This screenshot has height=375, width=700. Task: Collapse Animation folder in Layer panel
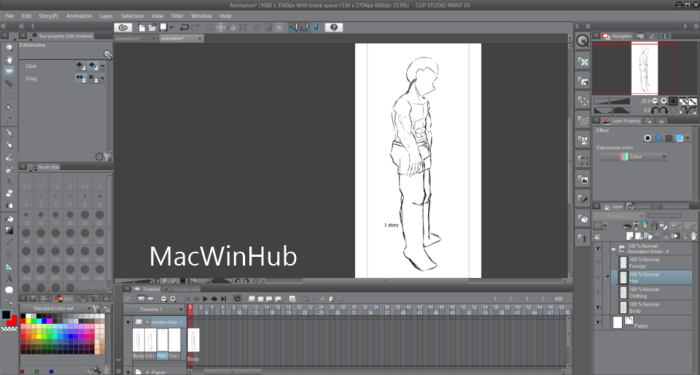point(613,249)
